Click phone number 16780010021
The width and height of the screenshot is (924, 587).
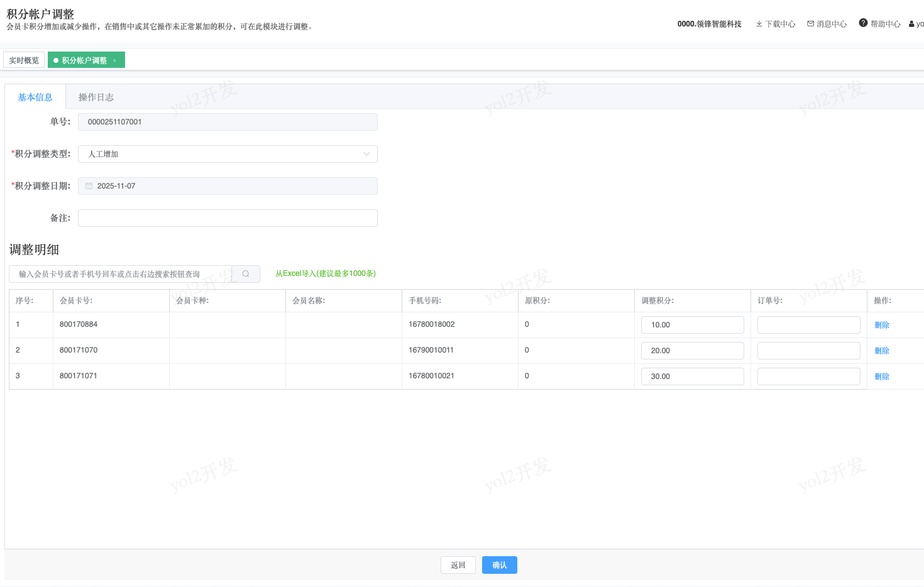tap(432, 376)
